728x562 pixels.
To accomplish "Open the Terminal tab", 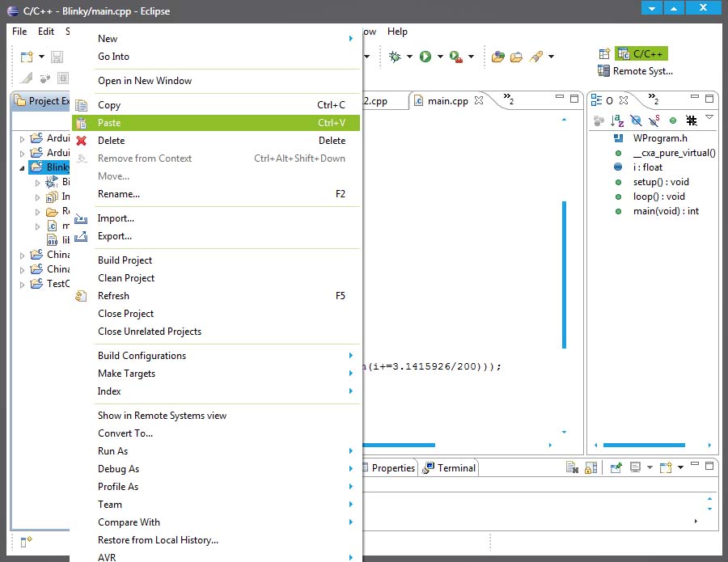I will point(449,467).
